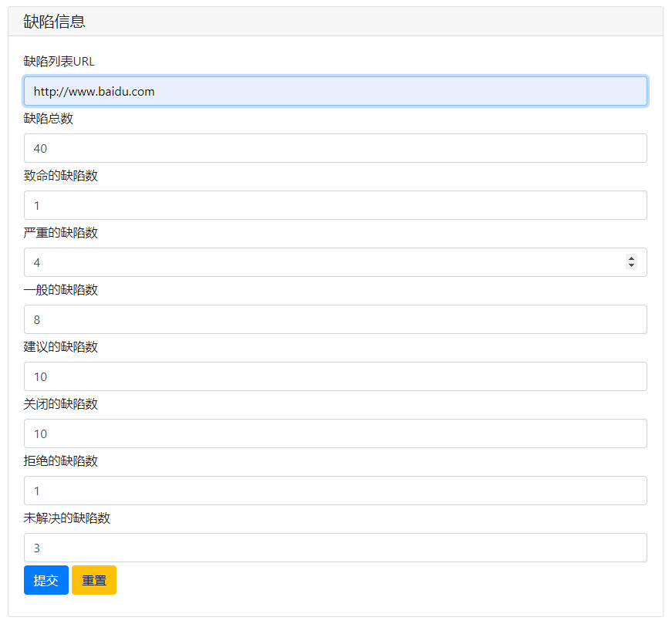Decrement 严重的缺陷数 with the down arrow
Image resolution: width=672 pixels, height=624 pixels.
[631, 266]
